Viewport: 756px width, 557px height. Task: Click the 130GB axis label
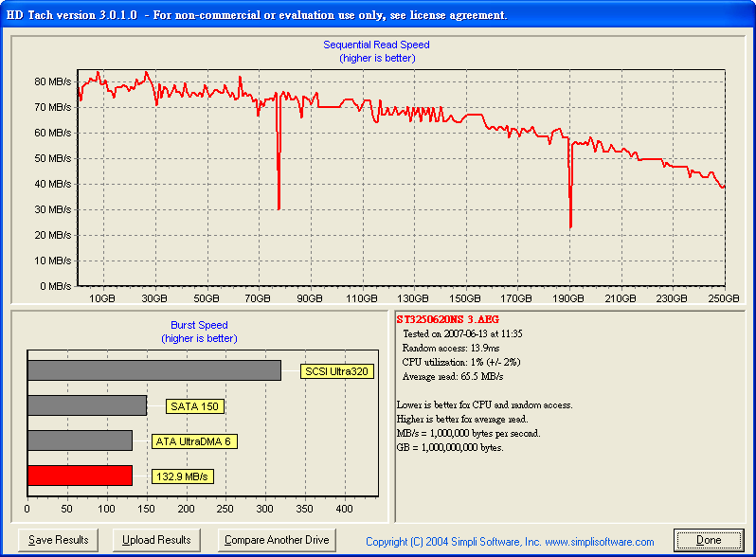coord(413,298)
